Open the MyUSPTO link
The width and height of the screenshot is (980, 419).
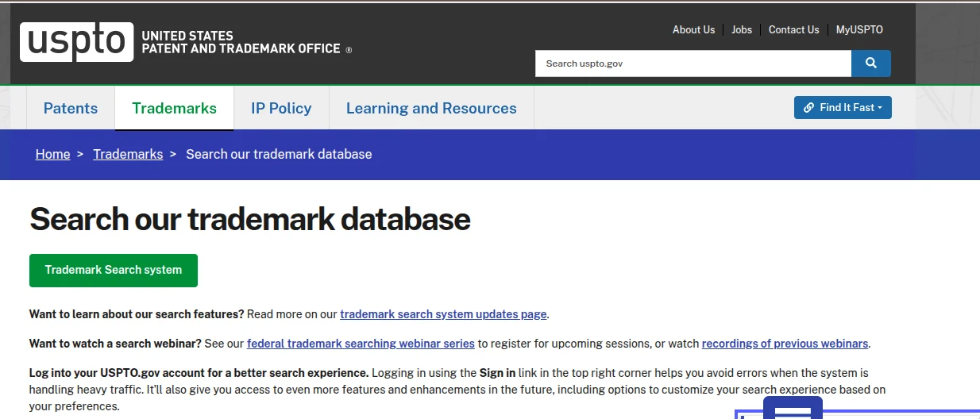pos(859,29)
